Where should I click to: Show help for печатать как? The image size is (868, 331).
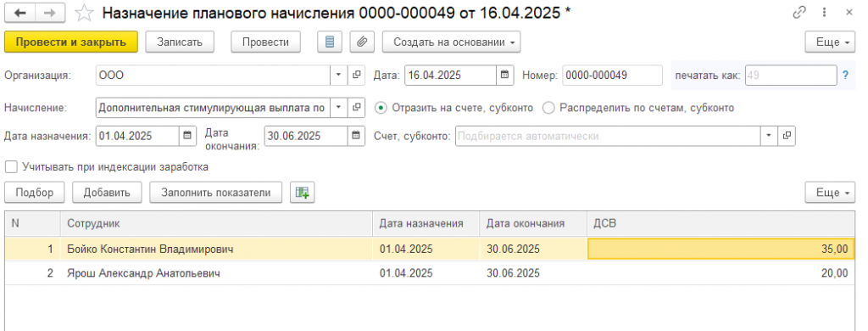(845, 76)
